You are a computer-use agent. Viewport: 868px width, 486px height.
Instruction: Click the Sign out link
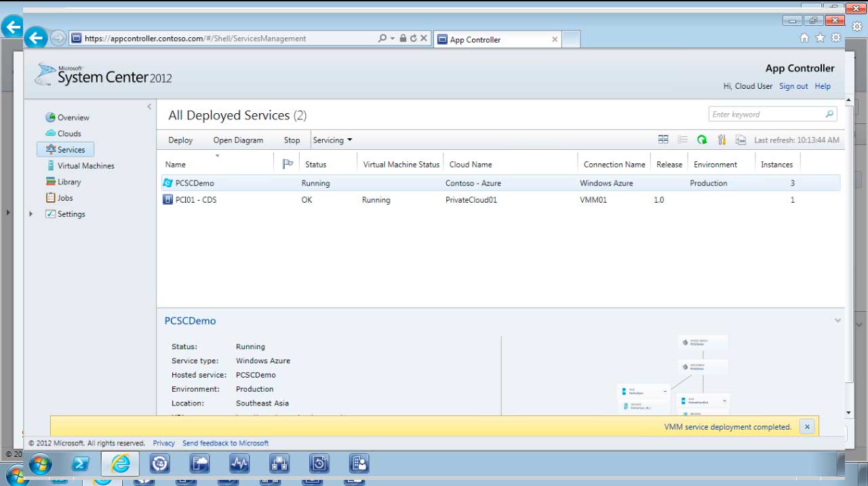793,86
